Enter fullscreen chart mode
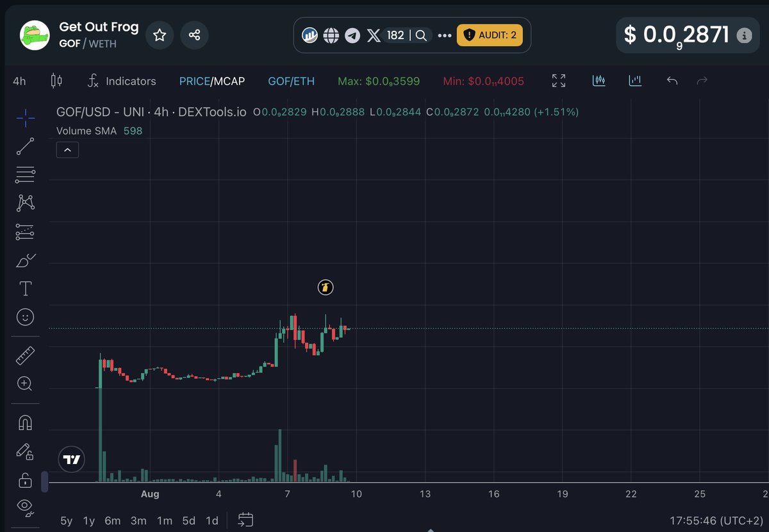769x532 pixels. pos(559,81)
